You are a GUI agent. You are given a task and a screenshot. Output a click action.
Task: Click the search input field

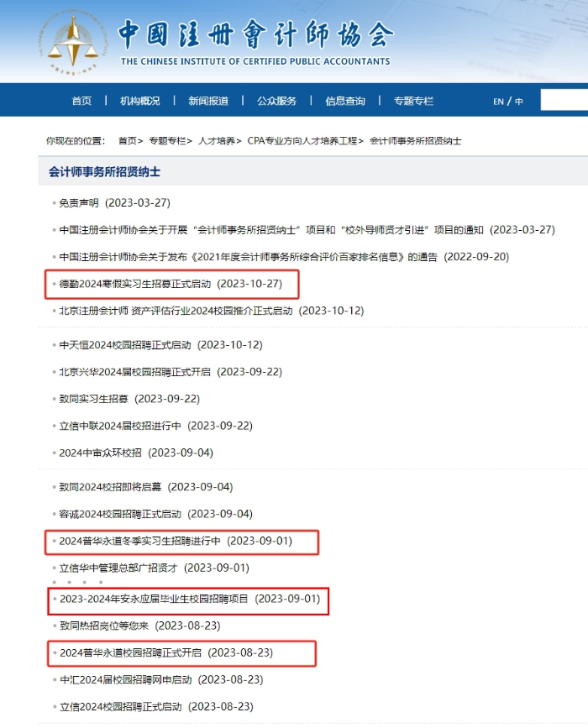[563, 101]
